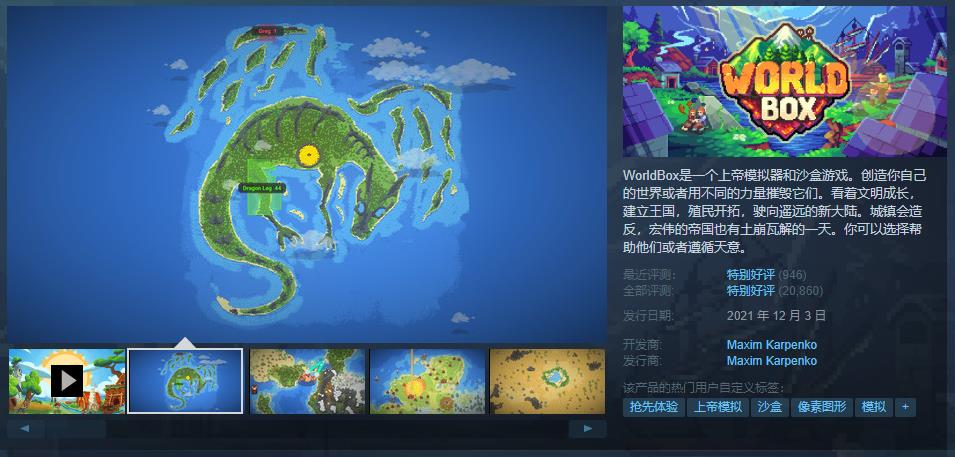Screen dimensions: 955x457
Task: Play the trailer video thumbnail
Action: pos(67,381)
